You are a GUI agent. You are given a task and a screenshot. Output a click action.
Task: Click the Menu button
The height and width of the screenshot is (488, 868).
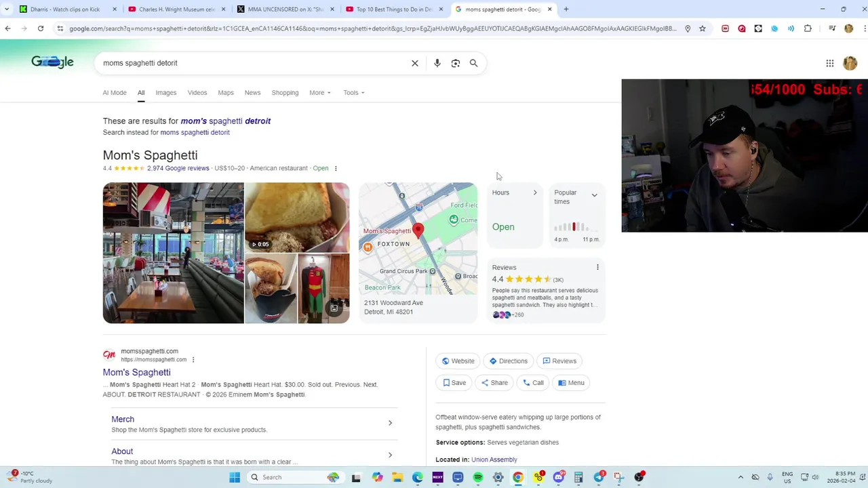click(571, 383)
